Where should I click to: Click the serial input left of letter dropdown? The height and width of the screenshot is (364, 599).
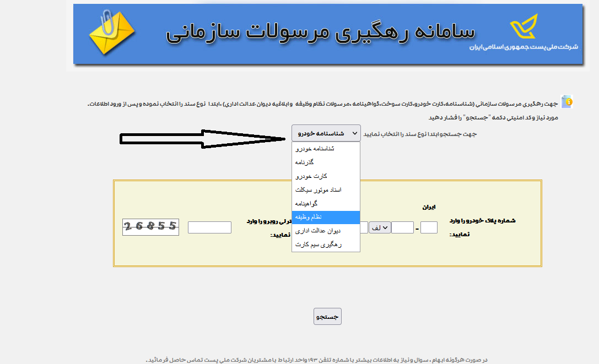pyautogui.click(x=363, y=227)
